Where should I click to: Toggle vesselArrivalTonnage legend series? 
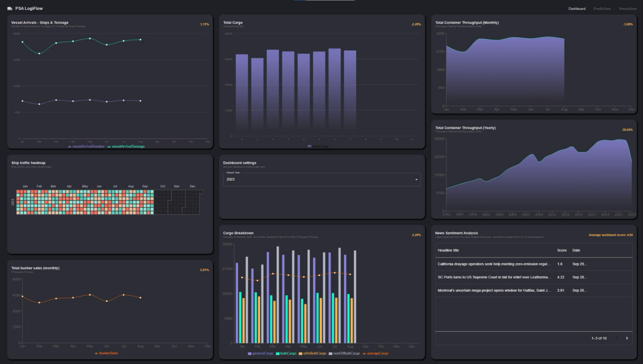pos(126,147)
